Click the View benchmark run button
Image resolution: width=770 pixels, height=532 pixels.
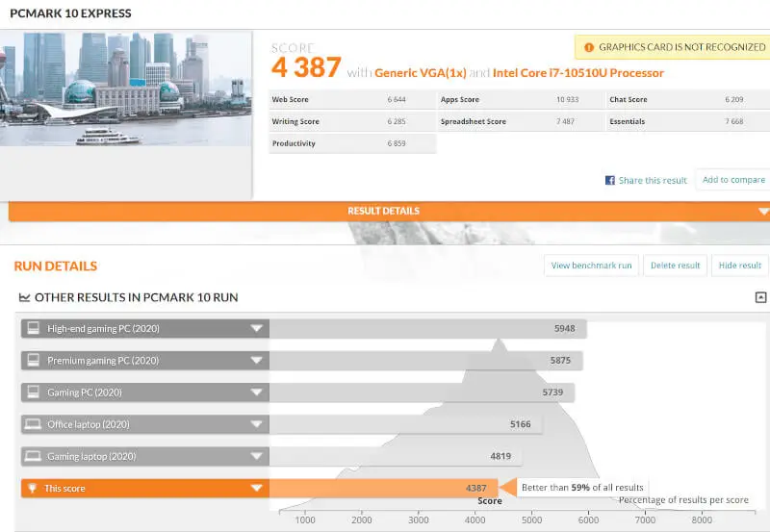(591, 266)
